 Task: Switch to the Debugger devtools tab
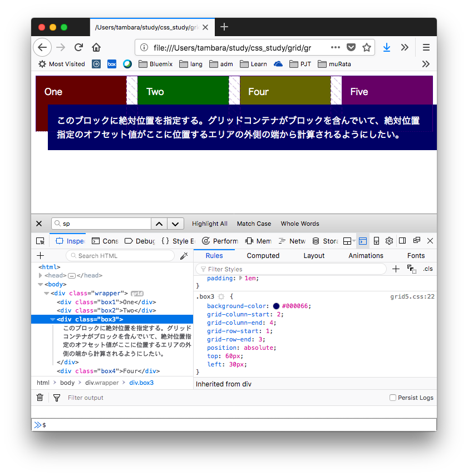(140, 241)
